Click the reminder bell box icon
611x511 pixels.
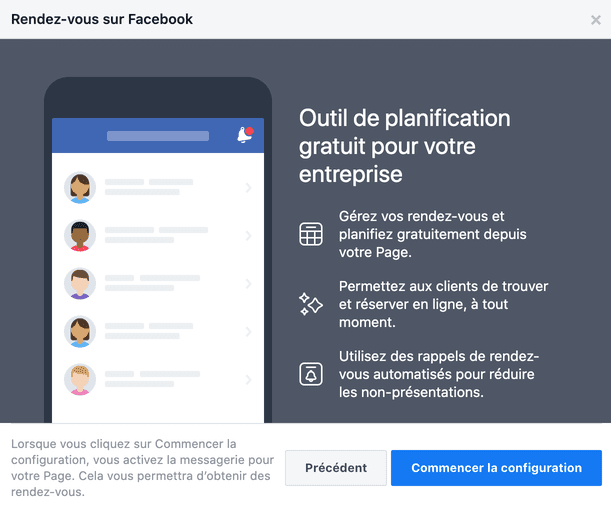point(311,374)
